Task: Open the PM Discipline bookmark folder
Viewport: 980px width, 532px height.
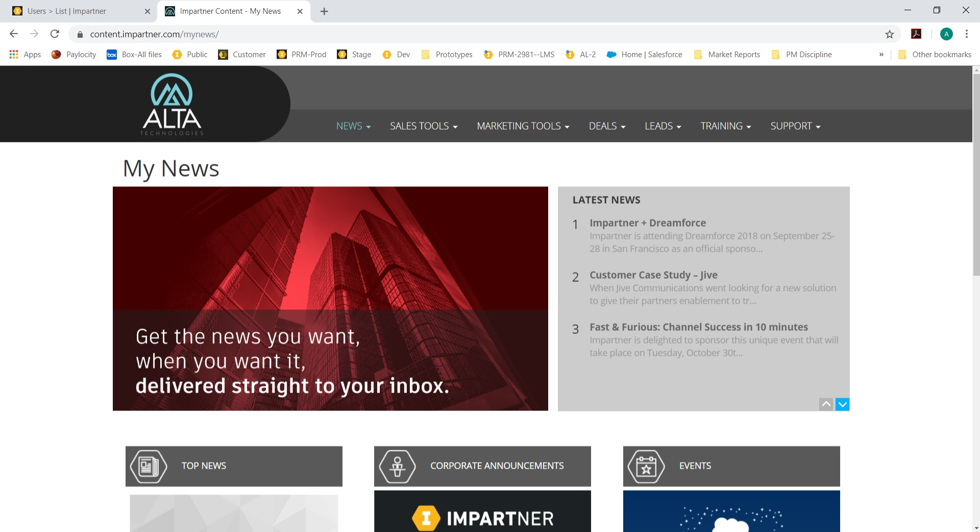Action: tap(802, 55)
